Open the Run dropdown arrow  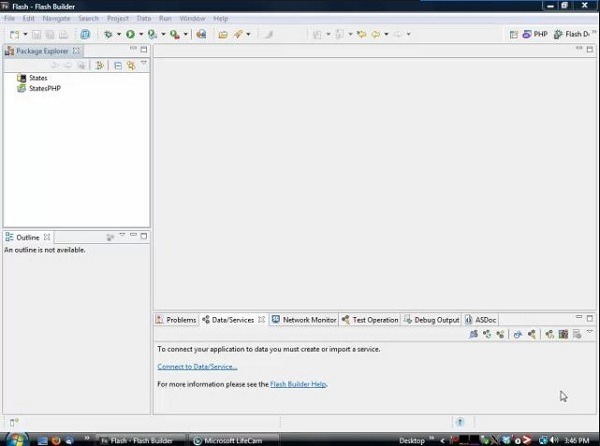pos(141,34)
